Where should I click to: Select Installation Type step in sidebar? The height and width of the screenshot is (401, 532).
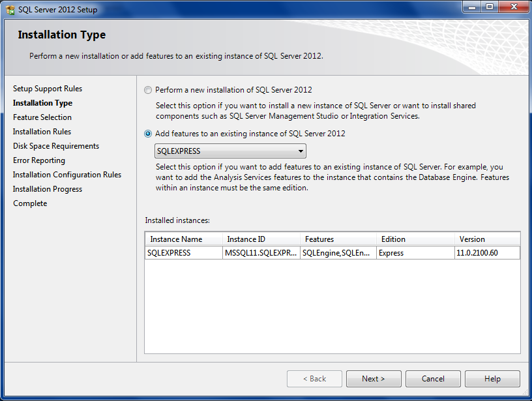click(43, 103)
